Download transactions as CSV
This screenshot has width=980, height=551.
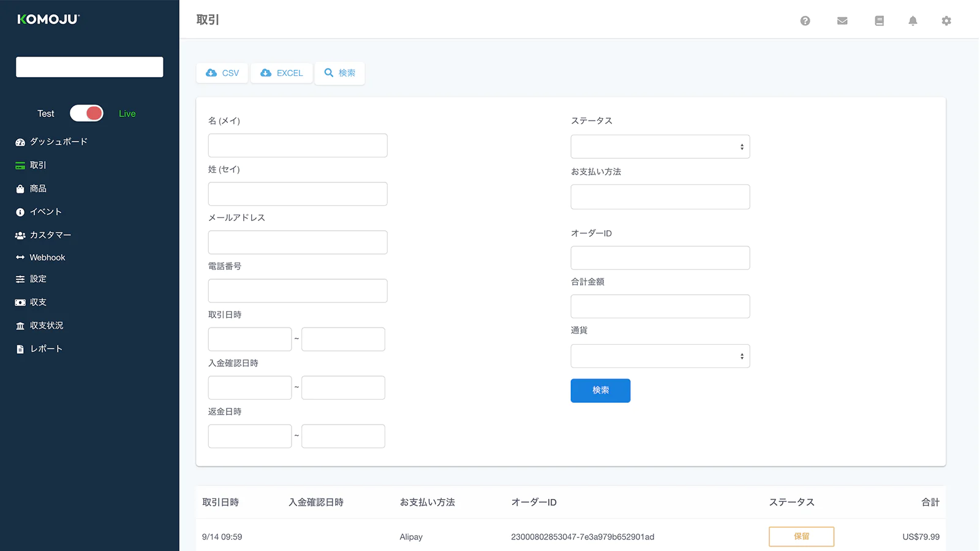222,73
